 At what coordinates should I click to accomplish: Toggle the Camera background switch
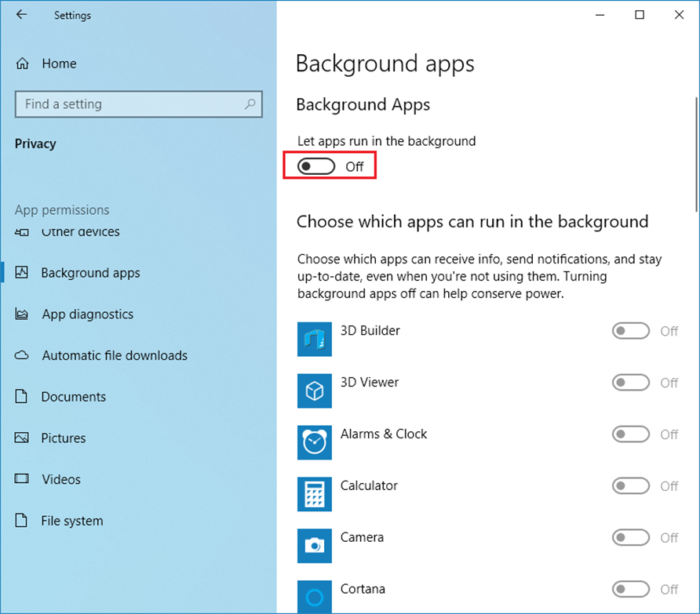[631, 538]
